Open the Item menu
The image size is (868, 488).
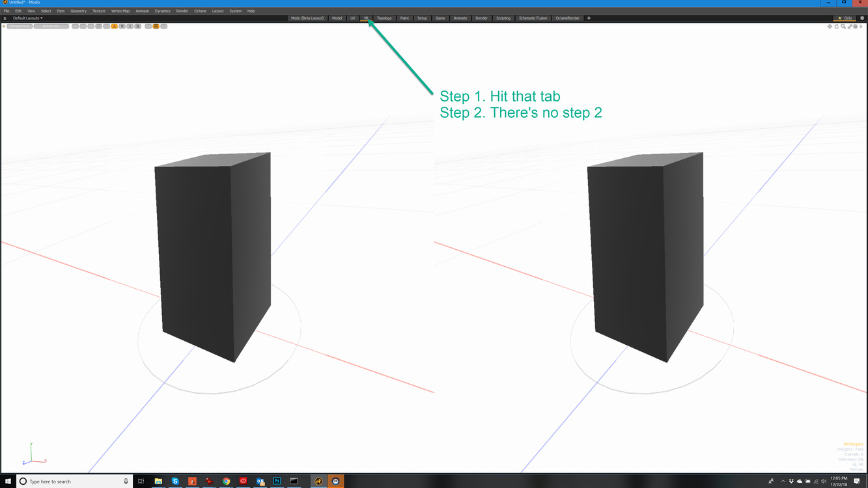tap(61, 11)
